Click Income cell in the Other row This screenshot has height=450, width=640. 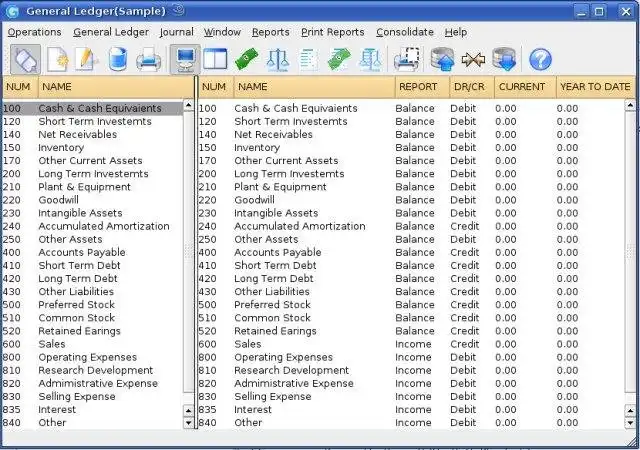click(x=413, y=422)
